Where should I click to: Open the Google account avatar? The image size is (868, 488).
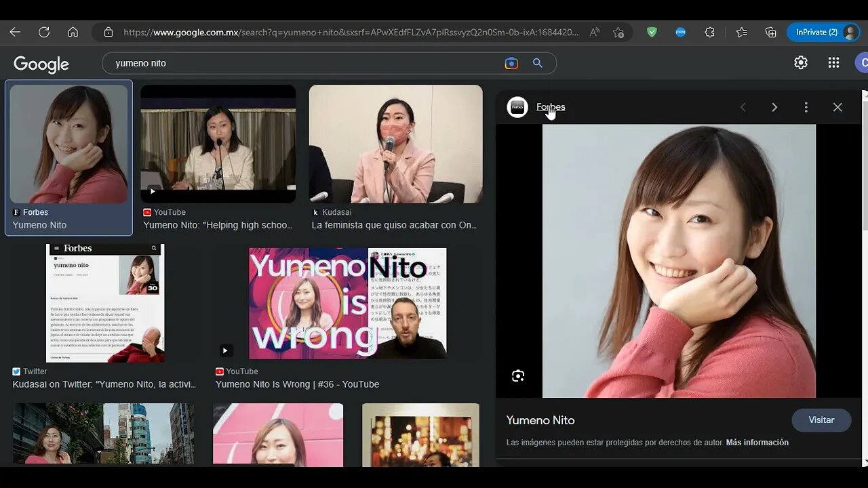click(x=862, y=62)
